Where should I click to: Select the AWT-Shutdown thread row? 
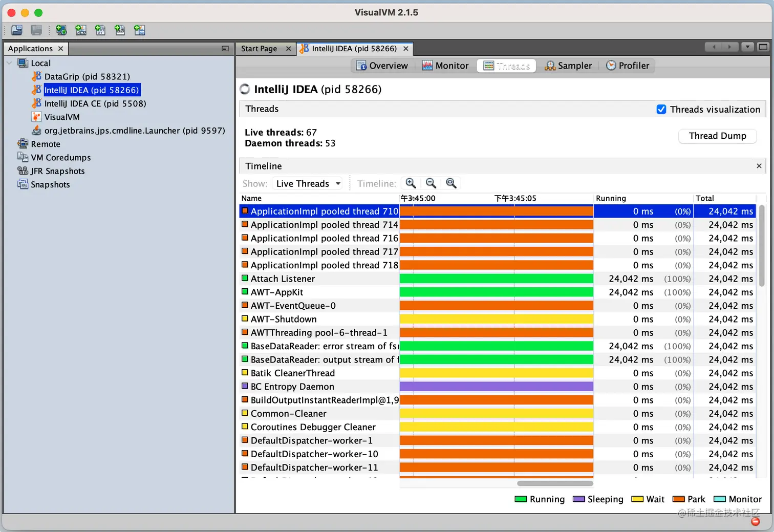[x=498, y=319]
